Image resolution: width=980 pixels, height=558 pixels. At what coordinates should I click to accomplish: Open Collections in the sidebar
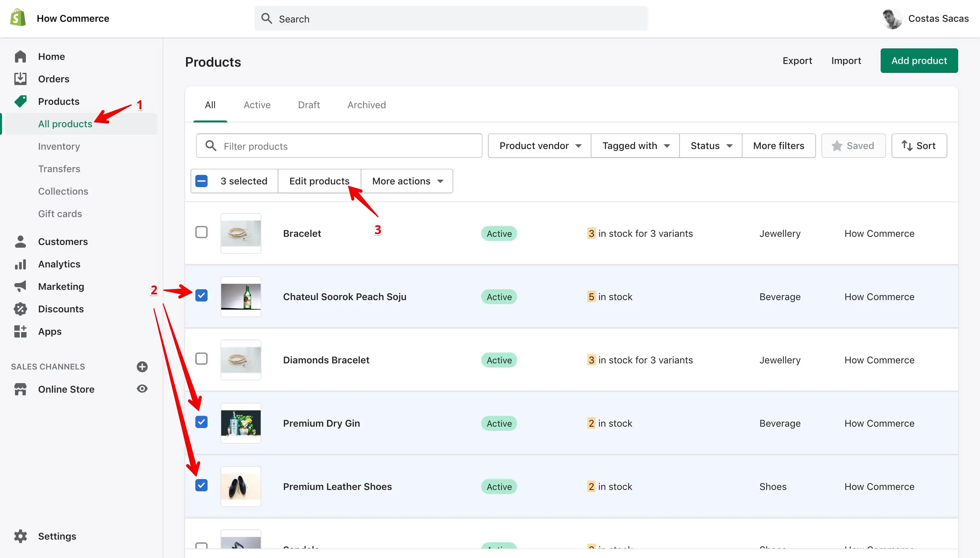(x=63, y=191)
